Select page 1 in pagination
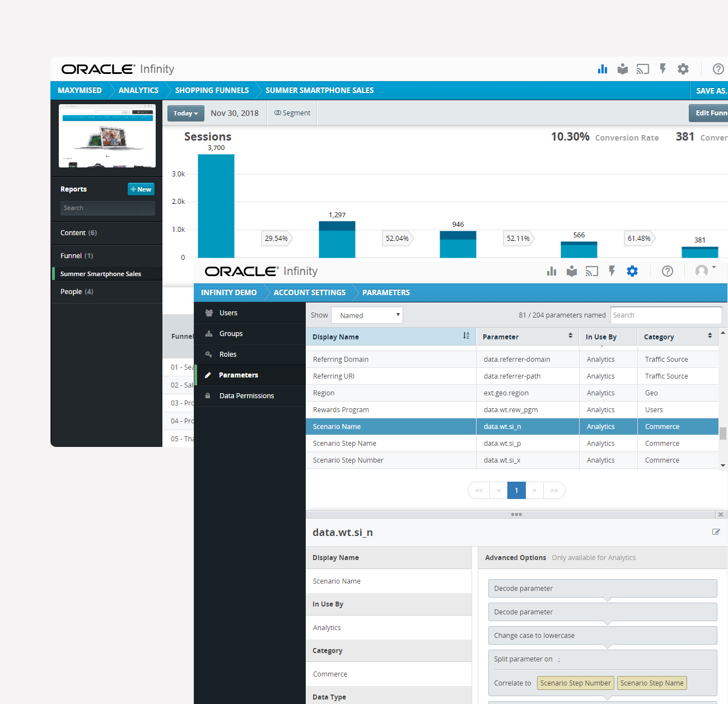Image resolution: width=728 pixels, height=704 pixels. (x=516, y=491)
